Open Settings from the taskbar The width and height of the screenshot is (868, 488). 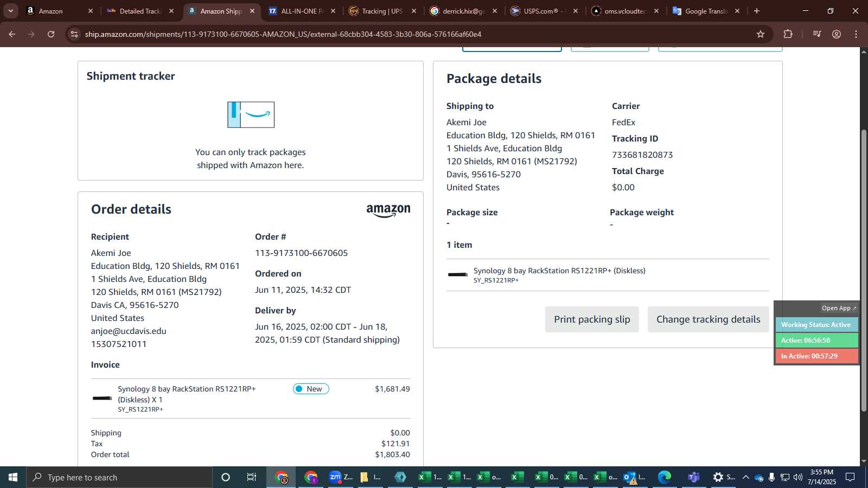724,477
